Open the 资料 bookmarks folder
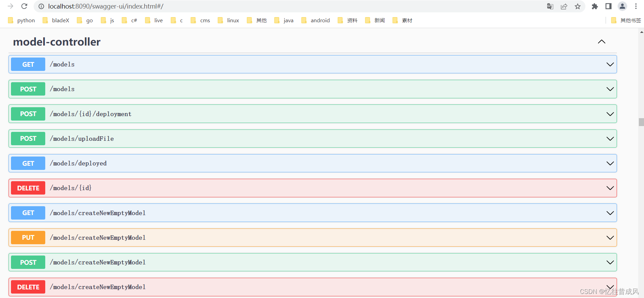The height and width of the screenshot is (298, 644). coord(348,20)
